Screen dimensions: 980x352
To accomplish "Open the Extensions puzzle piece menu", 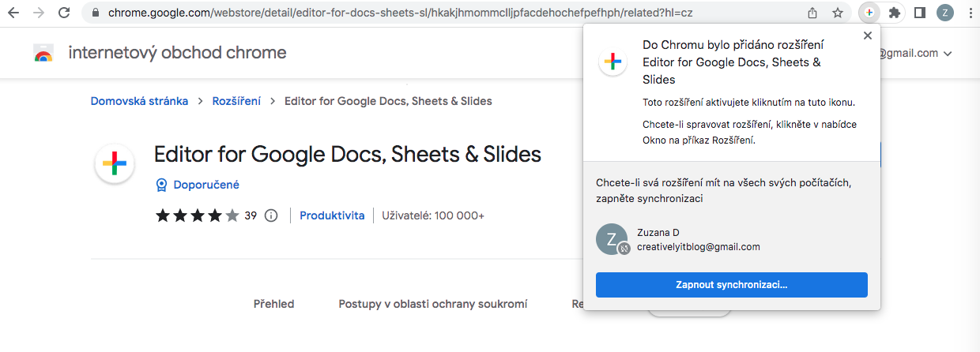I will 895,13.
